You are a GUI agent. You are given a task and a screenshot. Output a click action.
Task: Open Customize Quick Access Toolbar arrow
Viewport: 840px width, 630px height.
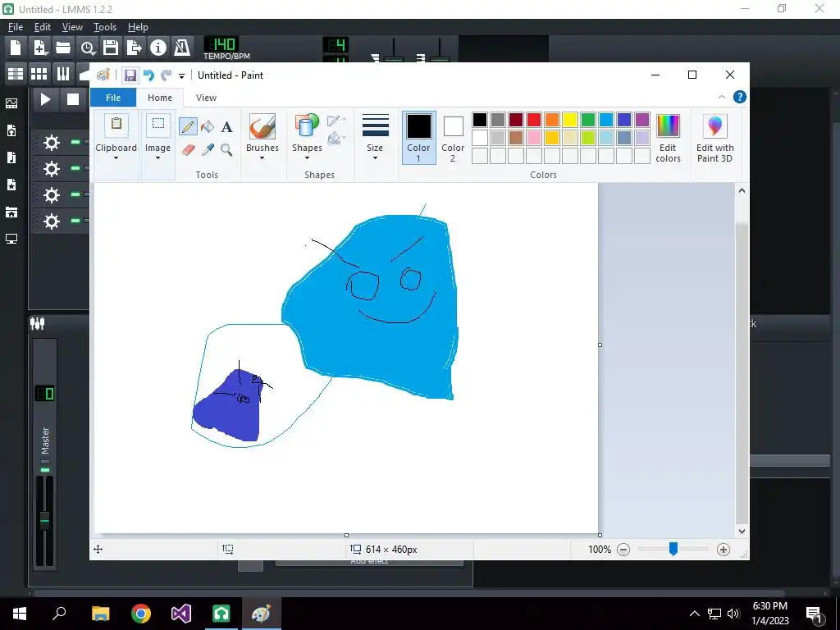(181, 76)
